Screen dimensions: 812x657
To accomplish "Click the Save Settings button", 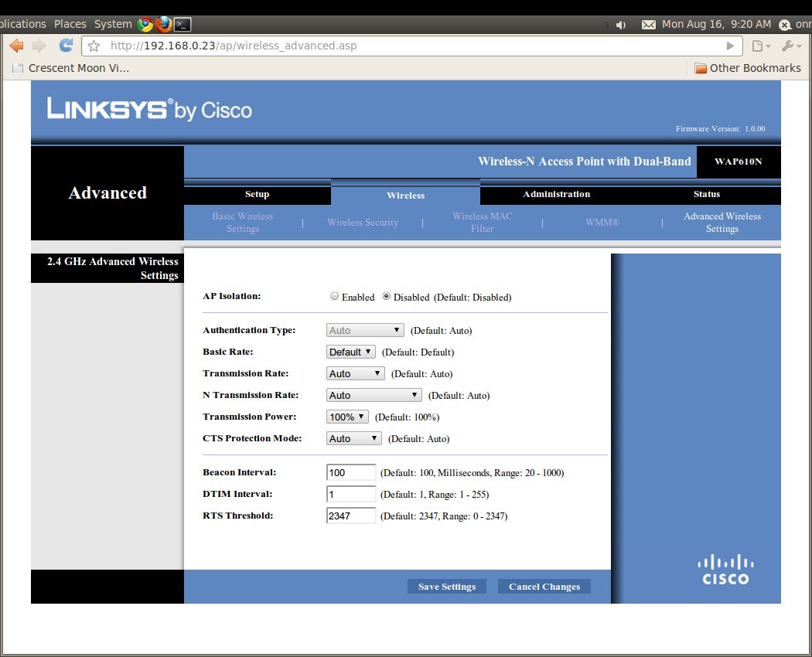I will pos(447,587).
